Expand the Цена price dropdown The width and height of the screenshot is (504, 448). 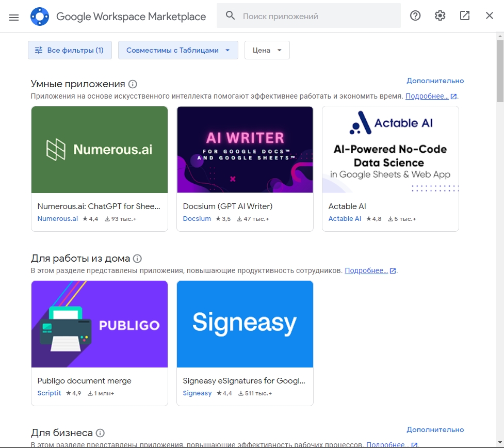point(267,50)
